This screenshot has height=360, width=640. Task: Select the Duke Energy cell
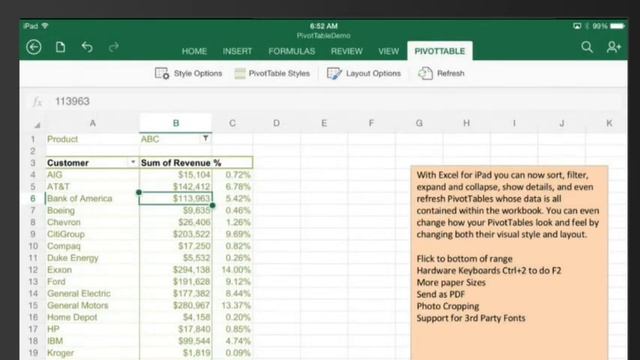93,258
